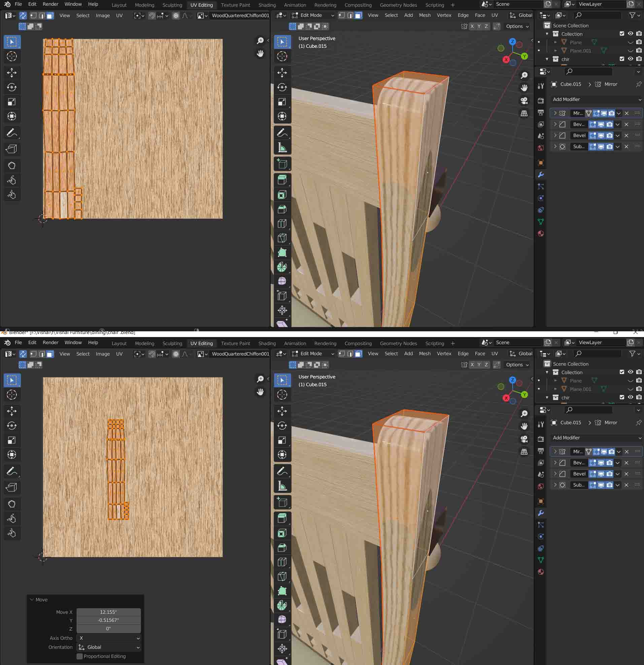This screenshot has height=665, width=644.
Task: Click the Options button in the viewport header
Action: click(x=514, y=27)
